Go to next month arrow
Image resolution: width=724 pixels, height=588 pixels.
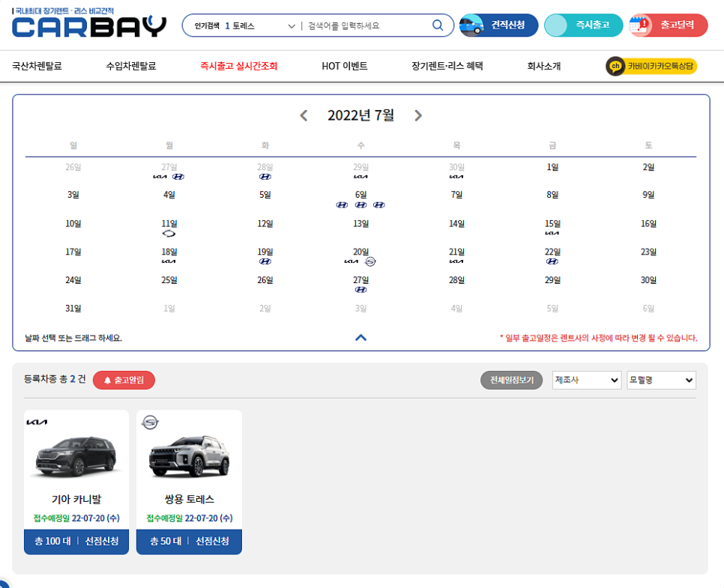418,115
